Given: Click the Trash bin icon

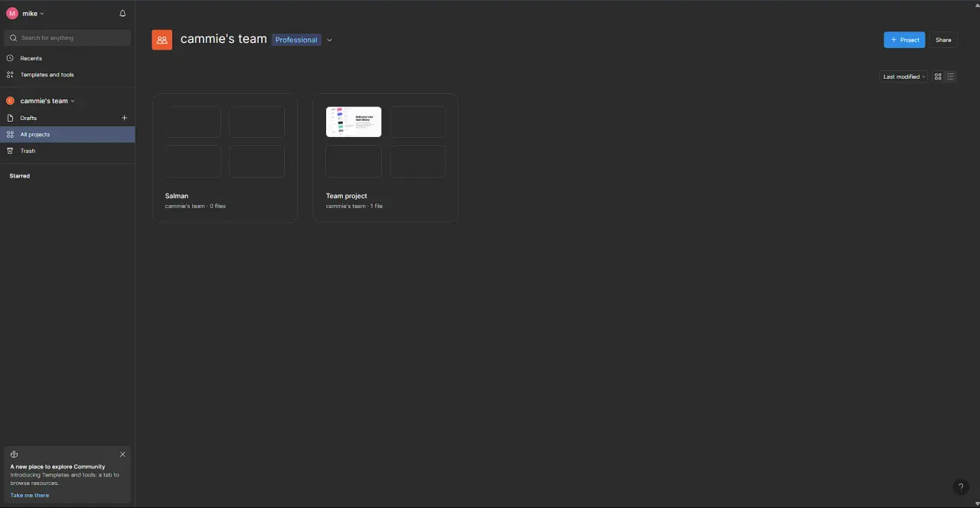Looking at the screenshot, I should [x=10, y=151].
